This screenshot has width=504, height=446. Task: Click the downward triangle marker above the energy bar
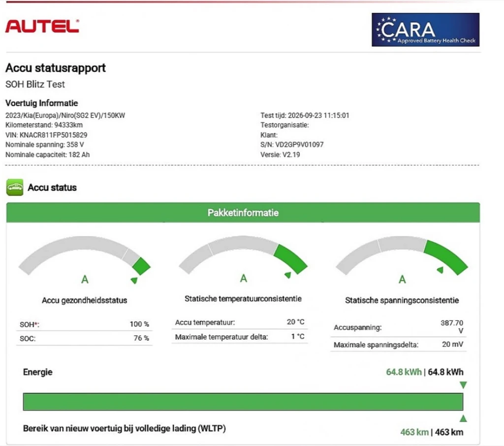click(x=463, y=385)
